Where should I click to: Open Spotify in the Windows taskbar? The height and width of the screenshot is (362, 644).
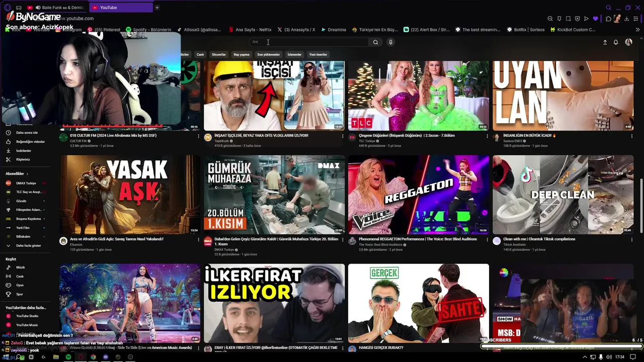click(68, 357)
